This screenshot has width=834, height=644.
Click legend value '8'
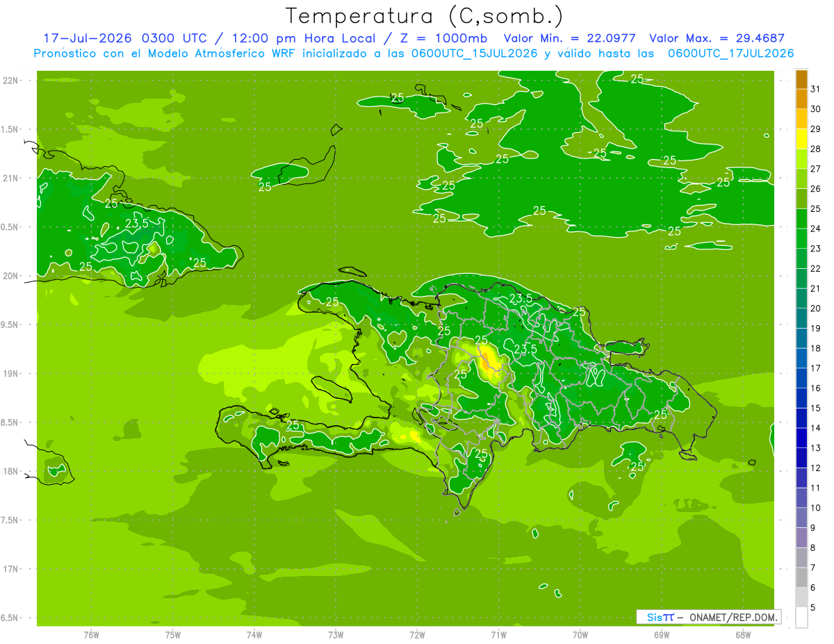pos(813,548)
